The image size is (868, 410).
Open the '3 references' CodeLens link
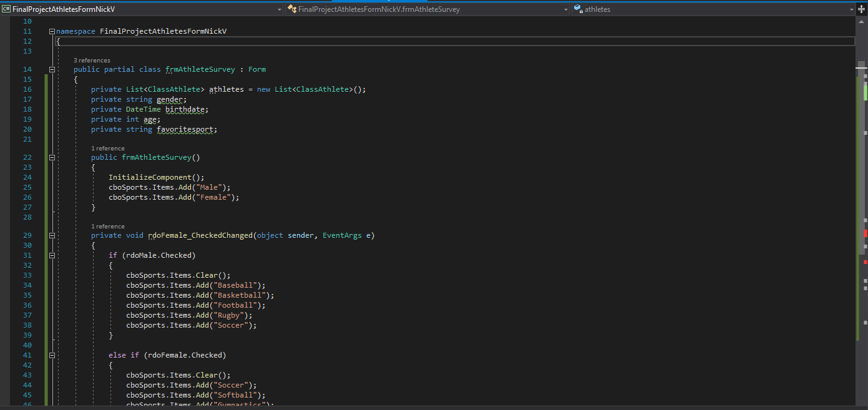[x=92, y=61]
